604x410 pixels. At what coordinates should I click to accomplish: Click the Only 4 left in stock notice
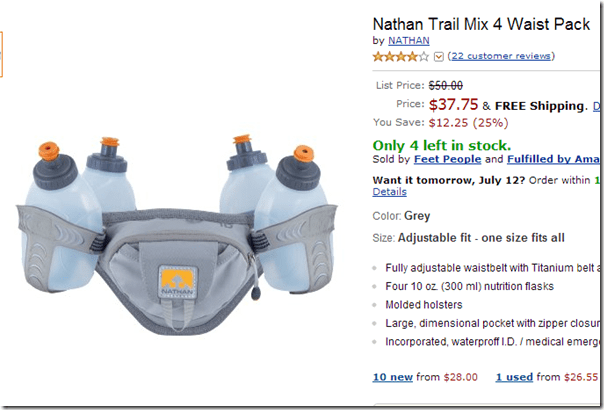pos(442,145)
